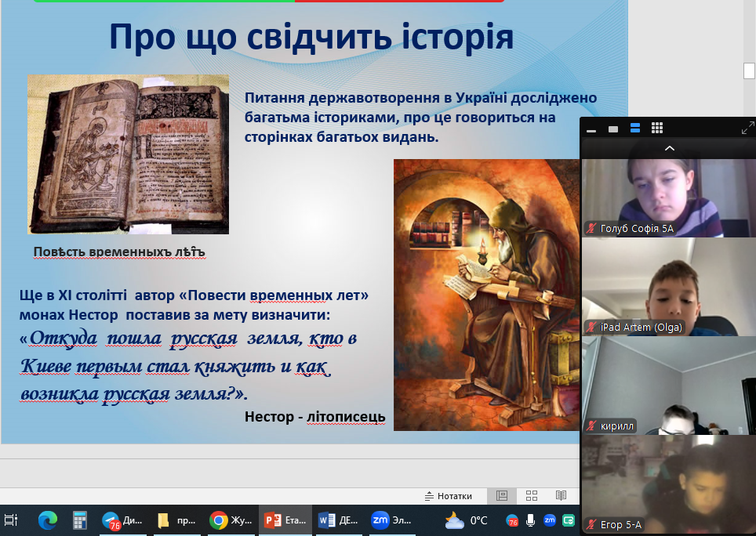Open Windows Task View
Image resolution: width=756 pixels, height=536 pixels.
pos(11,520)
